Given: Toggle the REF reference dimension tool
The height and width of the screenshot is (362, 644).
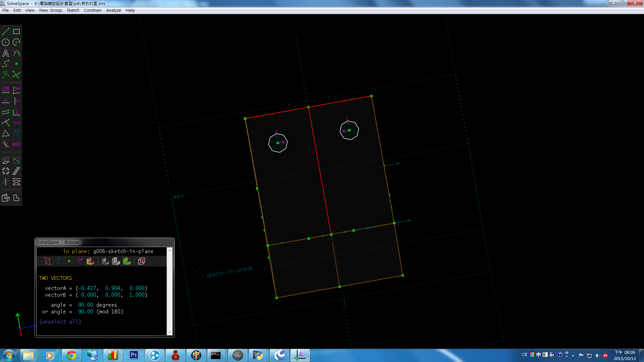Looking at the screenshot, I should [16, 144].
